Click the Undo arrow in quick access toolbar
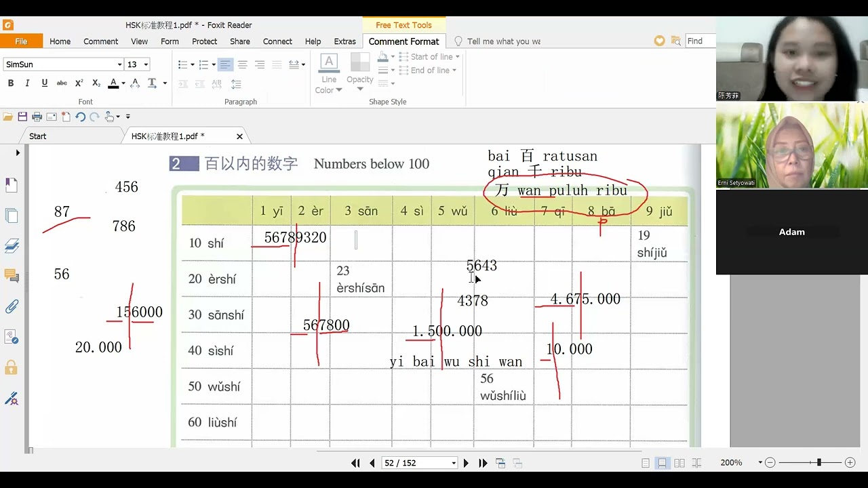 pyautogui.click(x=80, y=117)
